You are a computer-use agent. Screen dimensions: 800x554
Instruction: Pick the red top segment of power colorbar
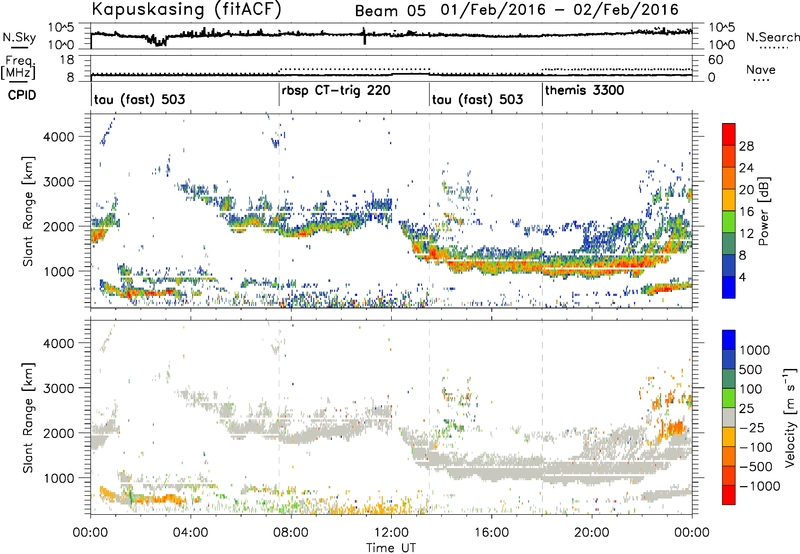point(729,135)
